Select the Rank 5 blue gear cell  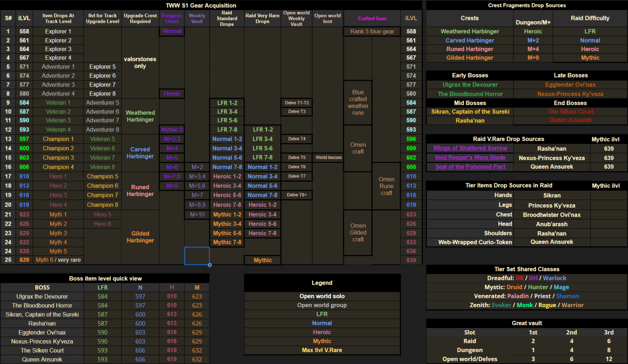372,31
